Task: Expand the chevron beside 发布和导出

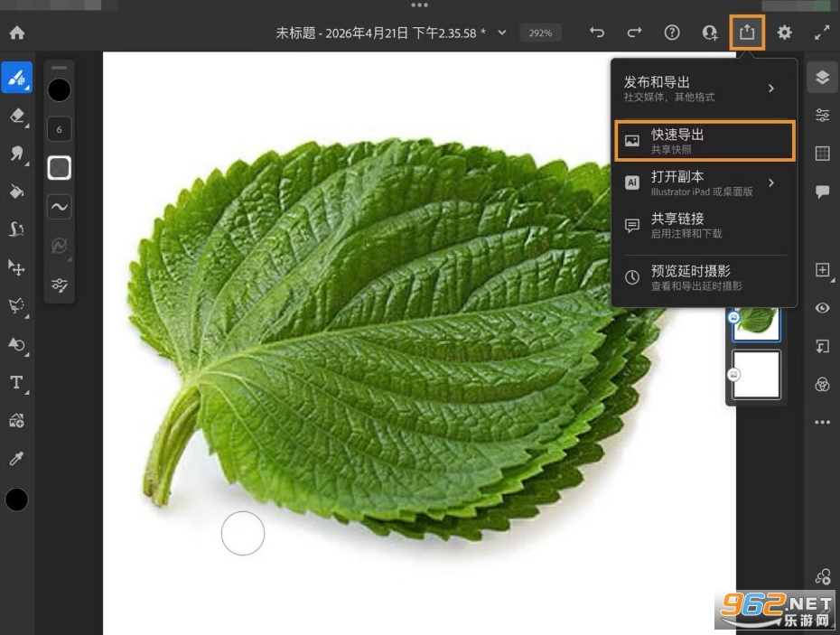Action: pos(771,89)
